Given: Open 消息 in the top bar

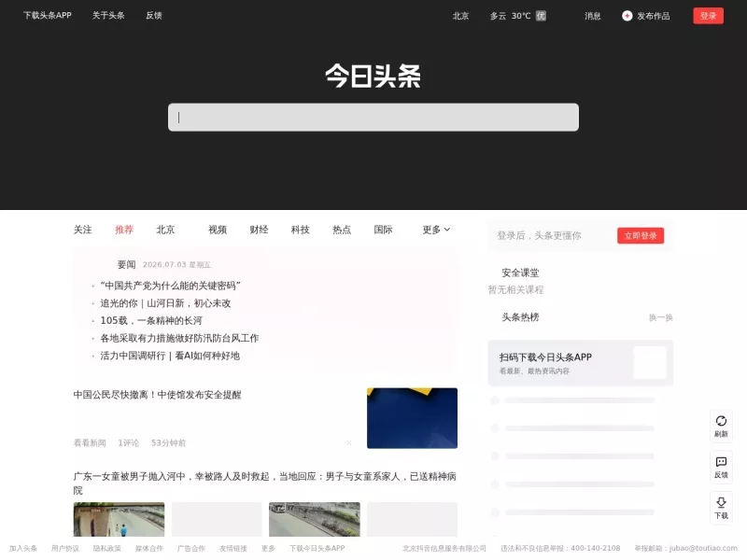Looking at the screenshot, I should pyautogui.click(x=592, y=16).
